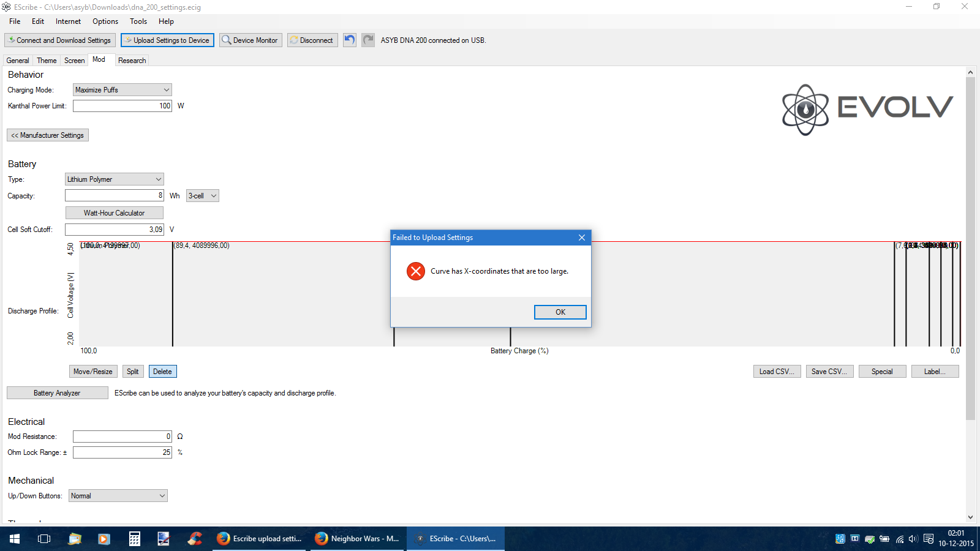This screenshot has width=980, height=551.
Task: Open the Action Center notifications icon
Action: point(929,539)
